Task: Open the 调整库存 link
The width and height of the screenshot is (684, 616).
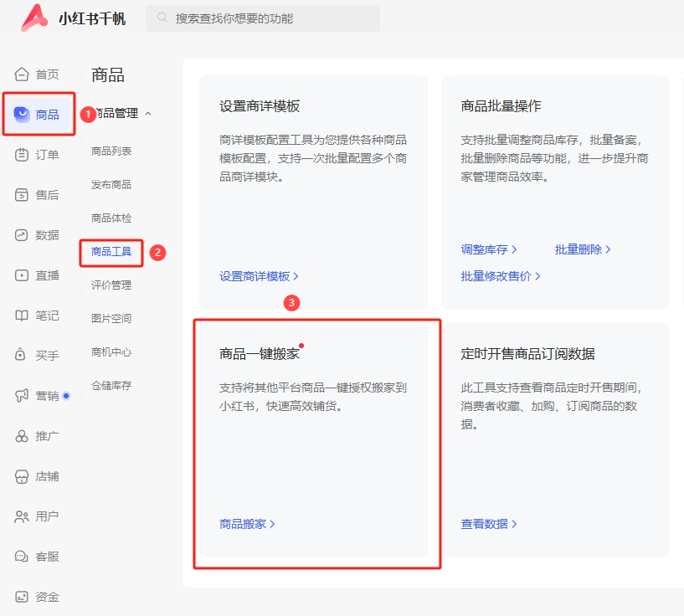Action: [489, 249]
